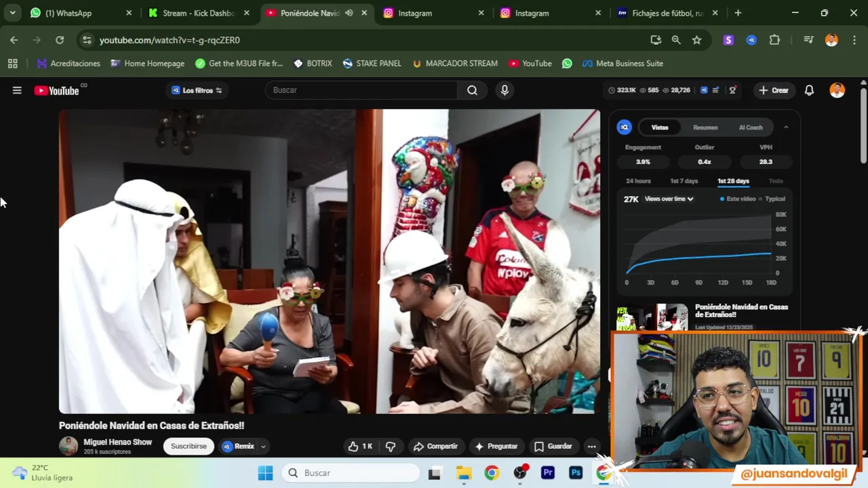This screenshot has width=868, height=488.
Task: Open the Chrome tab search dropdown
Action: [x=12, y=13]
